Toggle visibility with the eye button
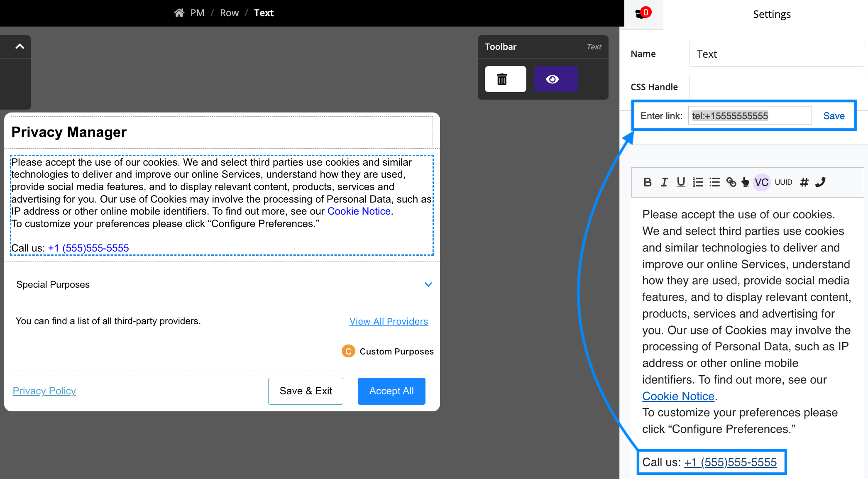Image resolution: width=868 pixels, height=479 pixels. (555, 79)
